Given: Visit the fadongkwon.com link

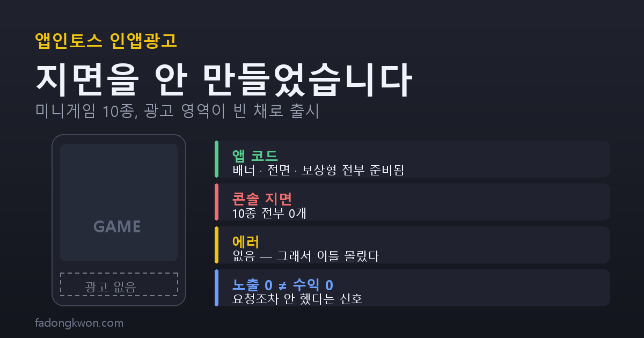Looking at the screenshot, I should (79, 323).
